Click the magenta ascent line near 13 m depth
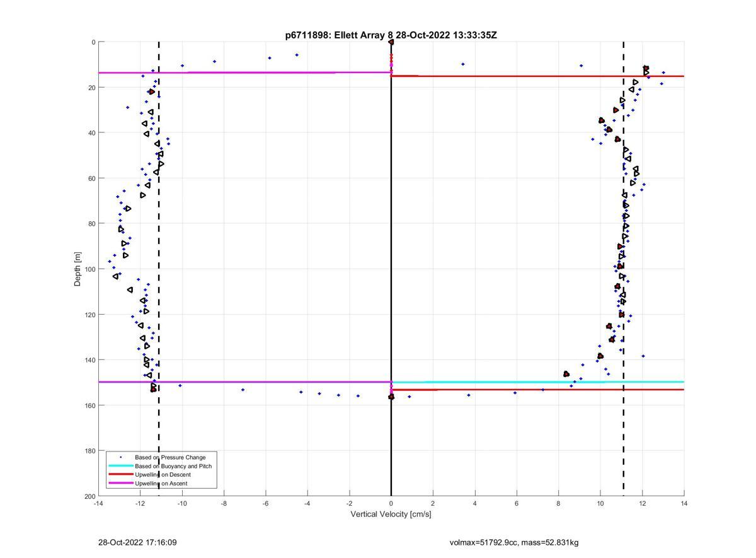 pos(244,73)
